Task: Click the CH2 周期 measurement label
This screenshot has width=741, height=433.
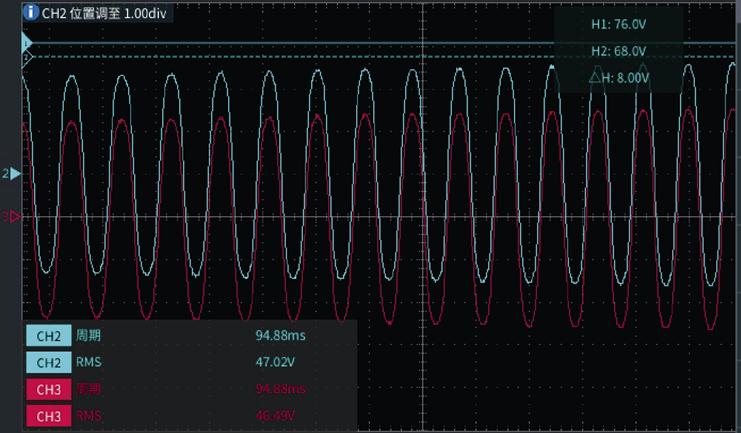Action: point(88,336)
